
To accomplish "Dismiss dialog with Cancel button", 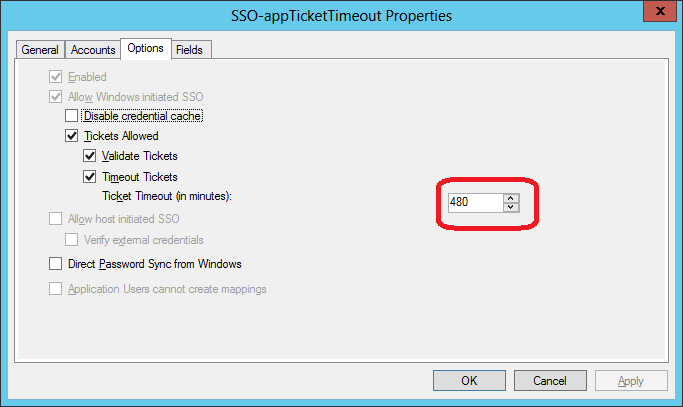I will coord(550,380).
